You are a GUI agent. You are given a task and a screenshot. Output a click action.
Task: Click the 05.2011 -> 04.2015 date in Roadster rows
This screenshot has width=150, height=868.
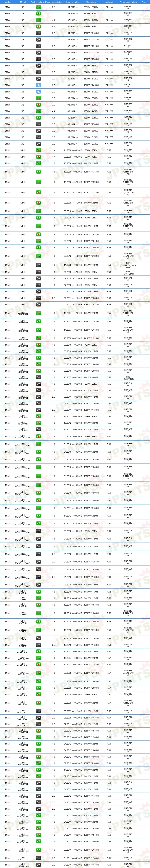coord(73,850)
